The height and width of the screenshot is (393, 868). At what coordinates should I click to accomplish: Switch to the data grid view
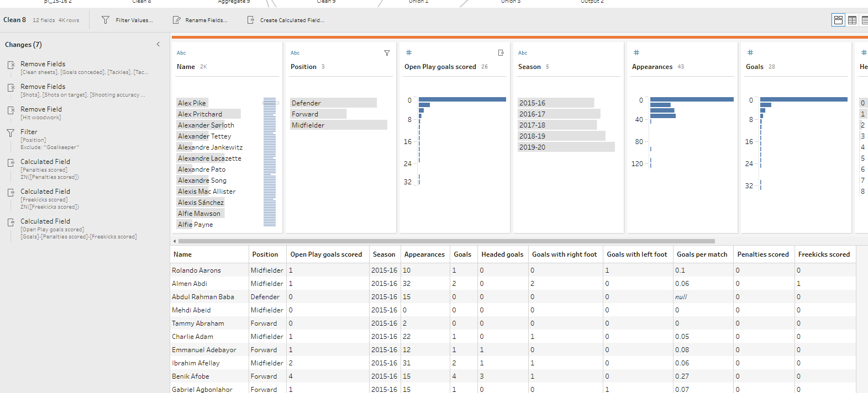pos(853,20)
